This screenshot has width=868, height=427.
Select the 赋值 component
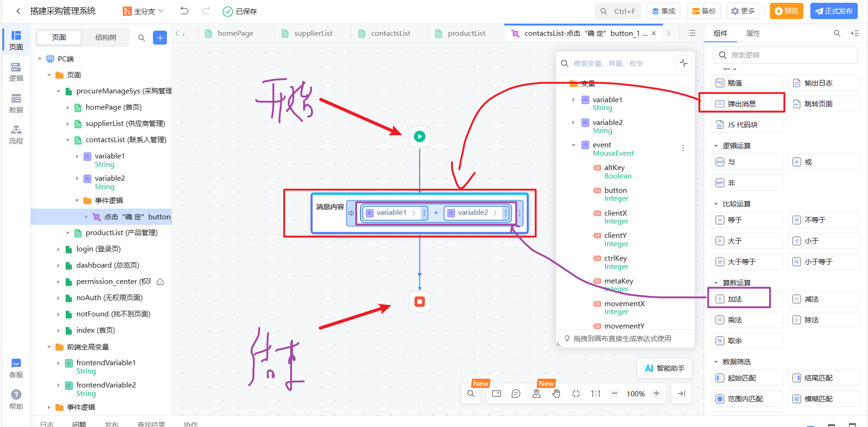pos(747,83)
